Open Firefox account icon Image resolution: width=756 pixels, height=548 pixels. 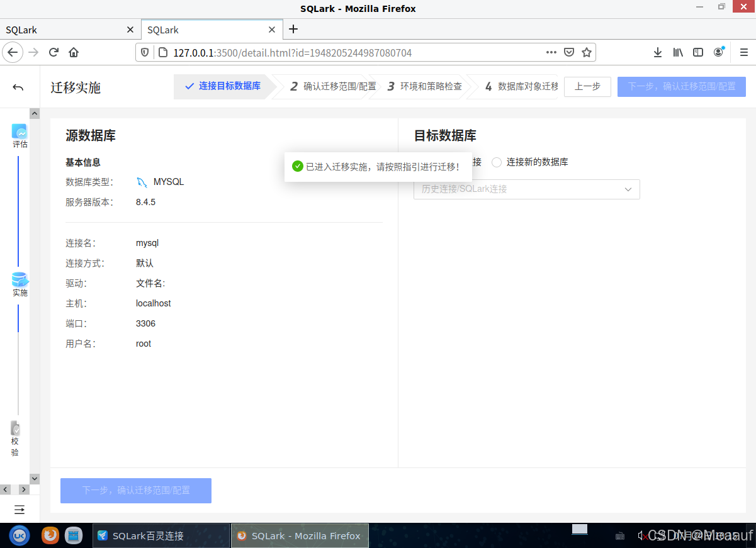click(x=718, y=53)
